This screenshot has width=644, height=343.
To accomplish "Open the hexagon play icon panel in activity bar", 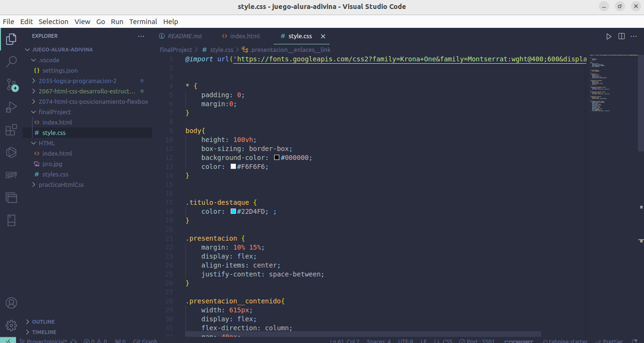I will tap(11, 152).
